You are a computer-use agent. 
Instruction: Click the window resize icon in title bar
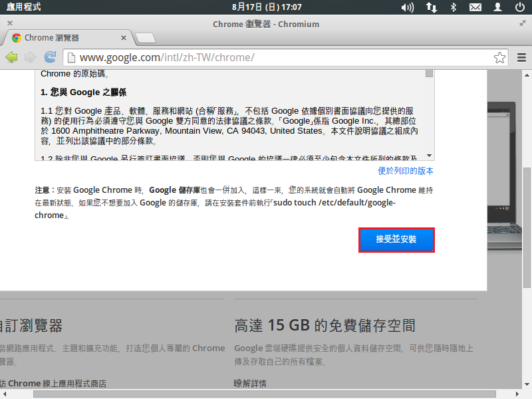point(522,23)
